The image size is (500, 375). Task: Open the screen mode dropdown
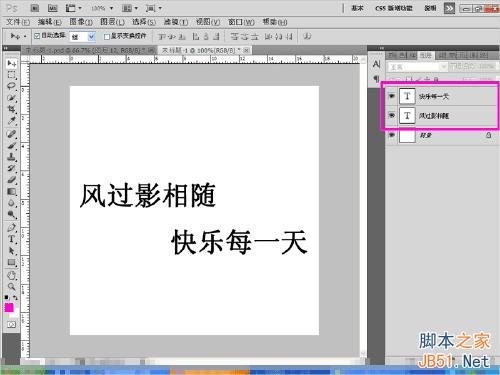[x=154, y=8]
